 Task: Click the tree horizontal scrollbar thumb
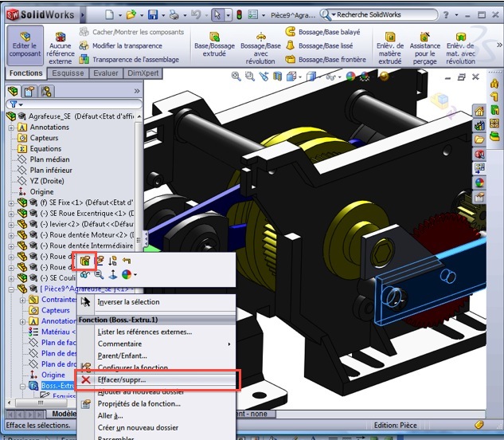tap(40, 403)
